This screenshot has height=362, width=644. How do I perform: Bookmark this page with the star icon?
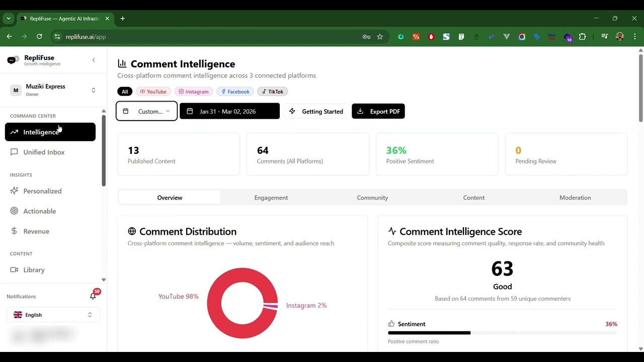point(380,37)
